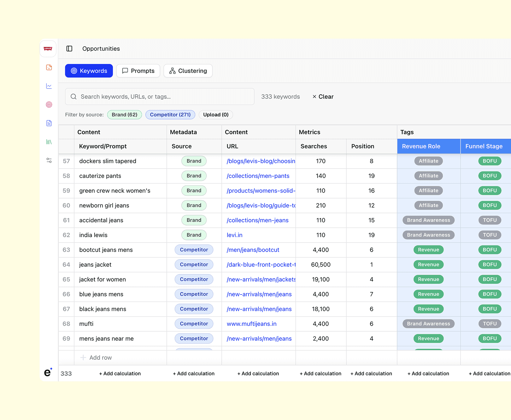
Task: Toggle the Upload (0) source filter
Action: [x=216, y=115]
